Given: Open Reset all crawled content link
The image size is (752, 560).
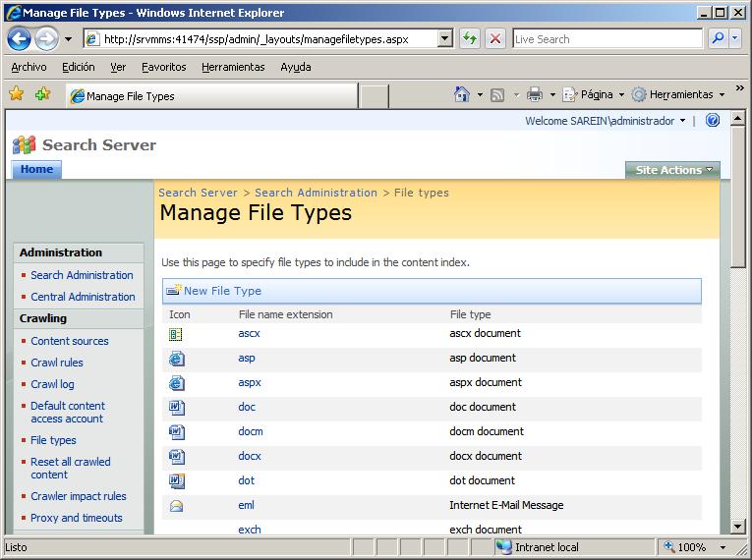Looking at the screenshot, I should (71, 468).
